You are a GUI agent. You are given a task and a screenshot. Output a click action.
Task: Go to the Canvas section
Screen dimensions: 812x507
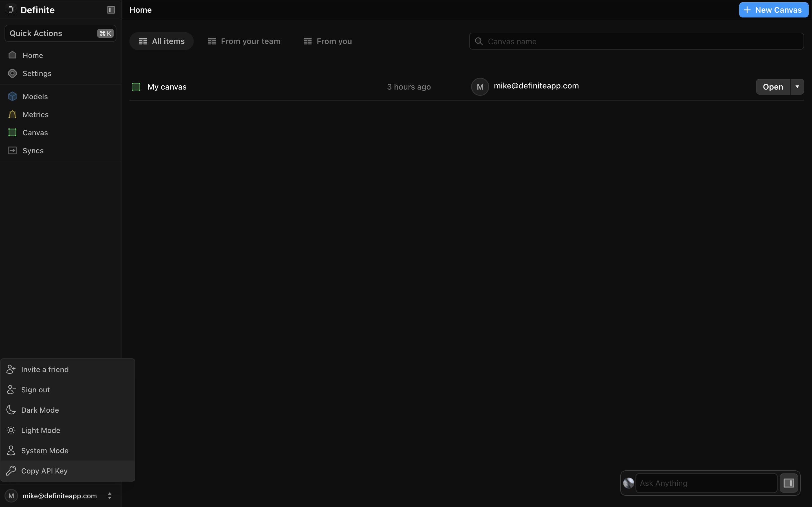35,133
